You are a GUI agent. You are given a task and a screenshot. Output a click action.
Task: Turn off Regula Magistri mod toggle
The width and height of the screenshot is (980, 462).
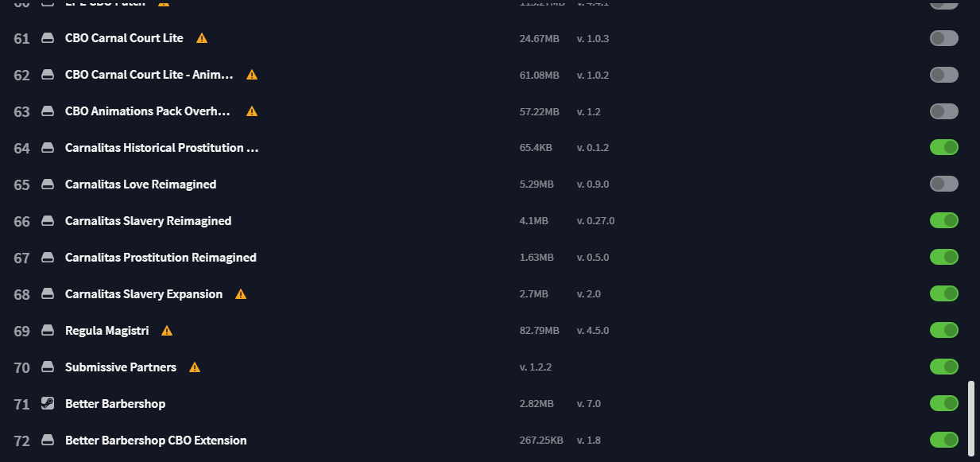coord(944,330)
